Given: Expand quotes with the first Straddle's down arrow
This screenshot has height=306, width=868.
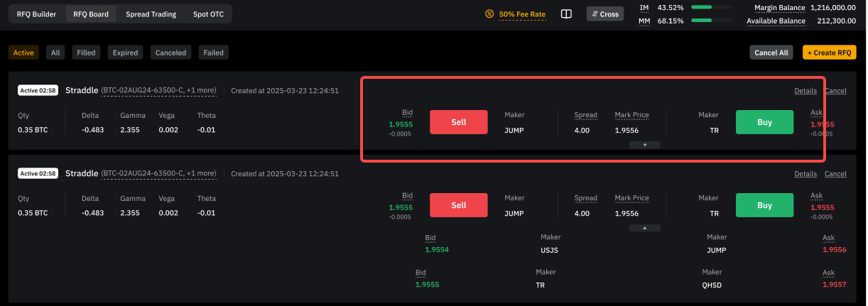Looking at the screenshot, I should (645, 145).
